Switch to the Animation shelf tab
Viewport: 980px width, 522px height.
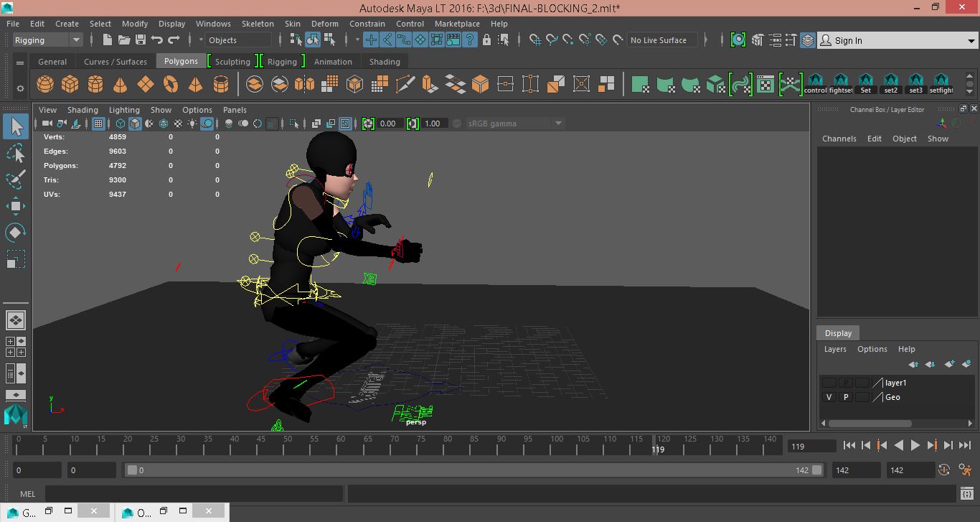(333, 62)
